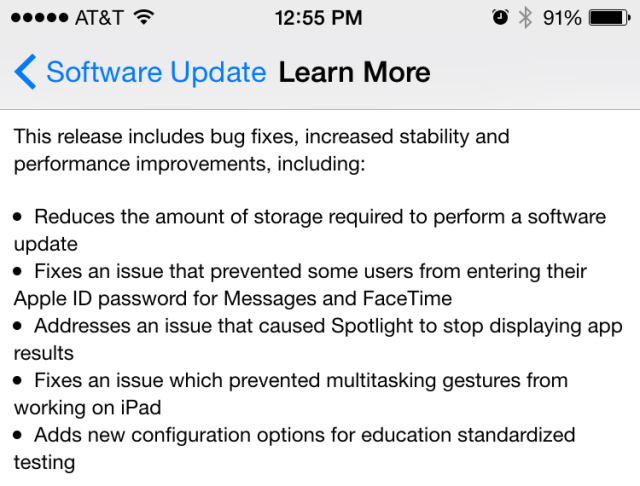Tap the Spotlight app results bullet

(x=318, y=339)
